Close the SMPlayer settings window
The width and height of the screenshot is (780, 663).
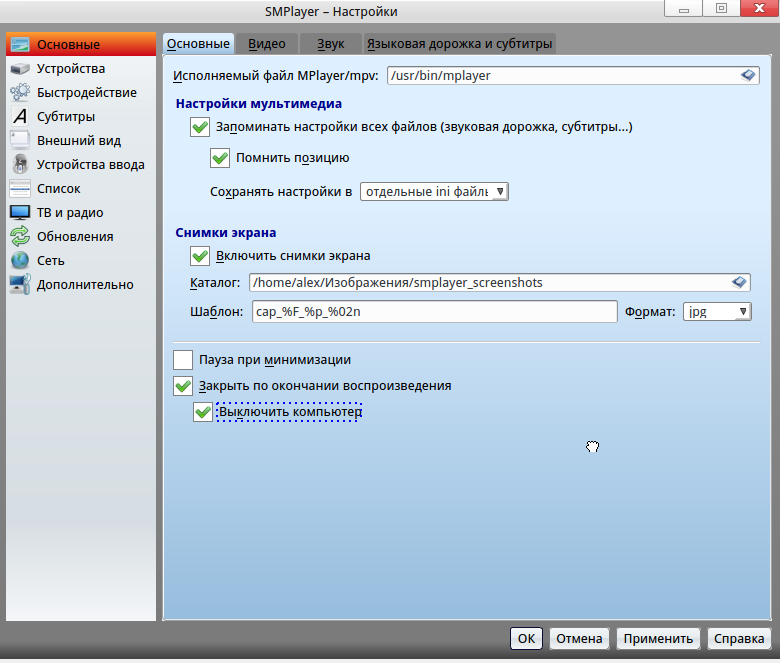tap(760, 8)
